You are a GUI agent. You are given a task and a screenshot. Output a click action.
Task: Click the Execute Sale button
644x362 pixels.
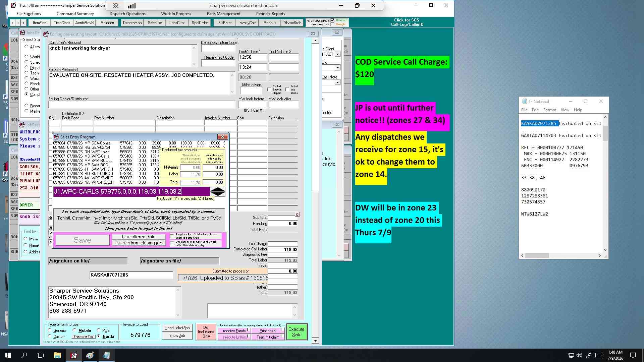[297, 332]
